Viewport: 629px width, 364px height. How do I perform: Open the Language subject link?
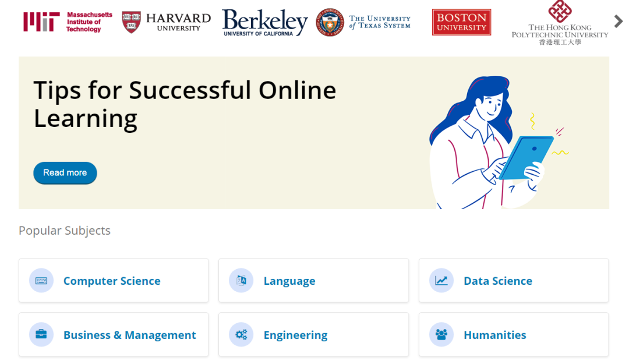coord(289,281)
